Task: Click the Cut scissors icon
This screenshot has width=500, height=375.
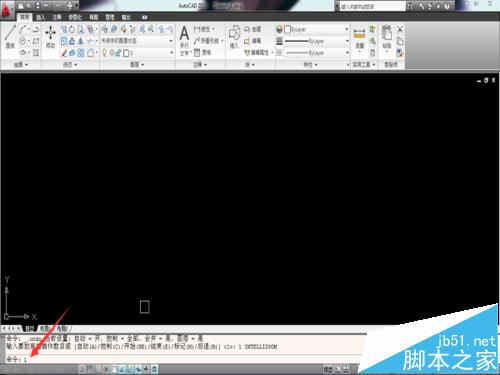Action: [400, 29]
